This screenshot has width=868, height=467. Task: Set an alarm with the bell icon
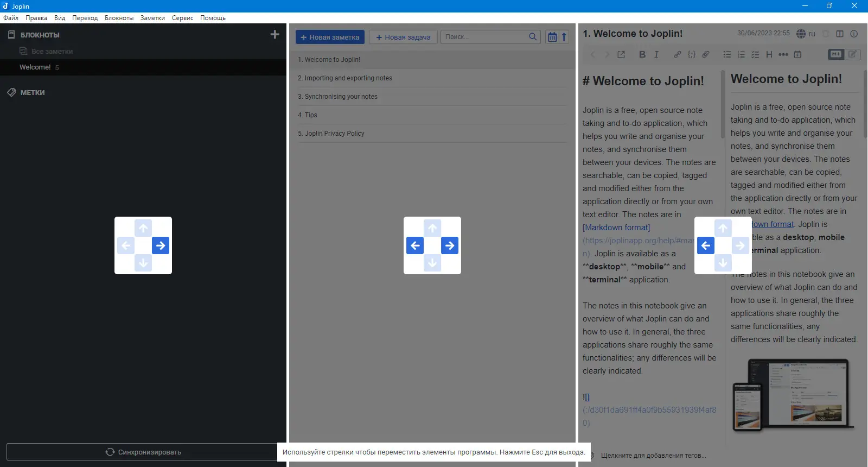(826, 34)
